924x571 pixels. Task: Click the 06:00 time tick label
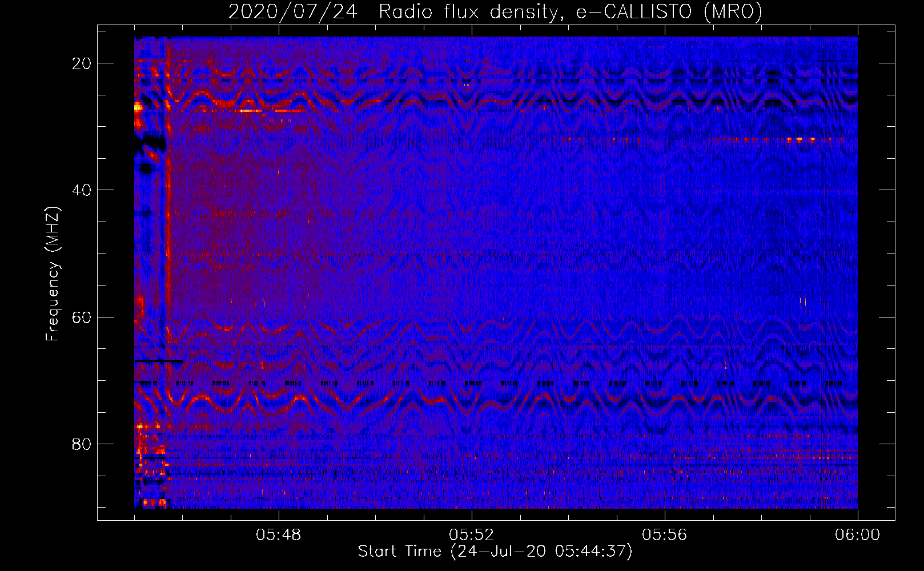[858, 535]
